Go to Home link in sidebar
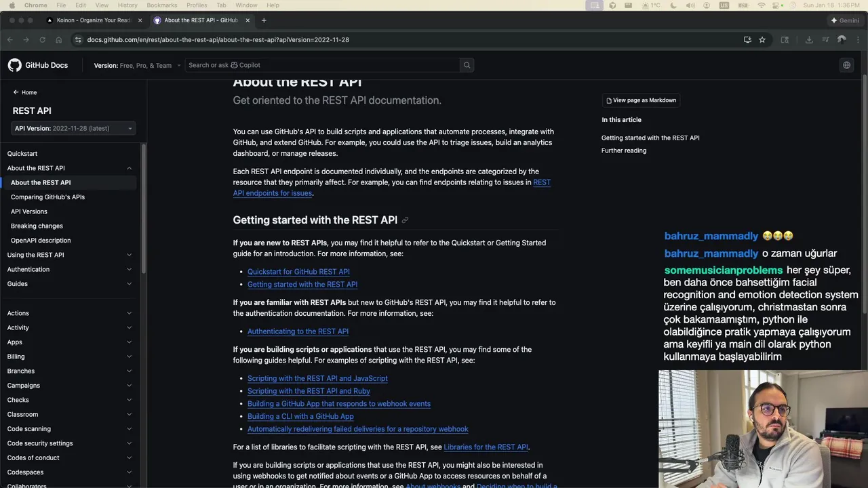Viewport: 868px width, 488px height. pos(25,92)
